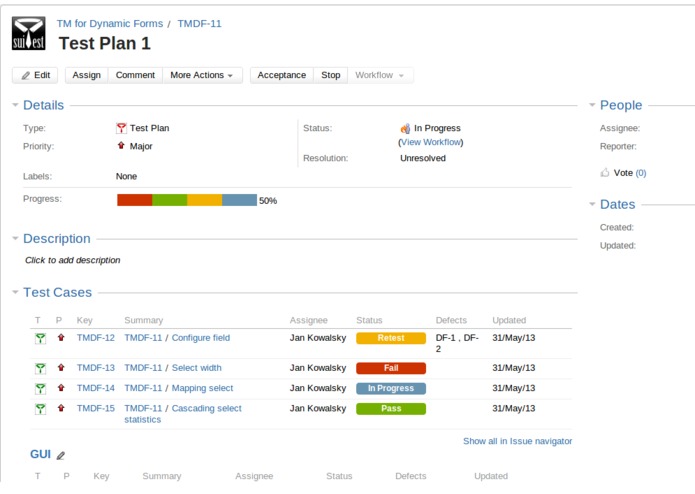This screenshot has height=494, width=695.
Task: Open the TMDF-11 breadcrumb link
Action: point(199,23)
